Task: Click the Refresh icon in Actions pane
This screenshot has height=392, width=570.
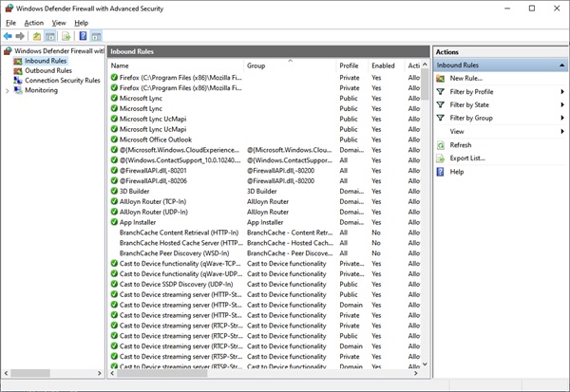Action: (x=441, y=145)
